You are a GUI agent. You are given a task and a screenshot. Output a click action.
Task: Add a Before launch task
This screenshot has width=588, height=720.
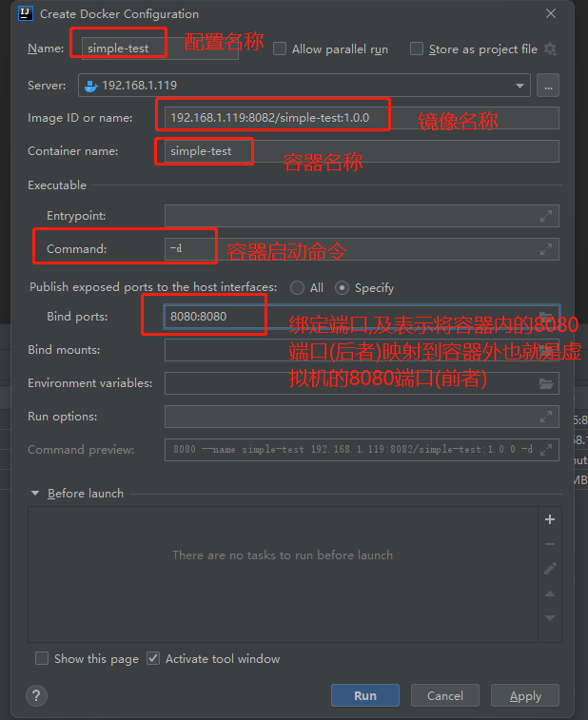click(550, 519)
